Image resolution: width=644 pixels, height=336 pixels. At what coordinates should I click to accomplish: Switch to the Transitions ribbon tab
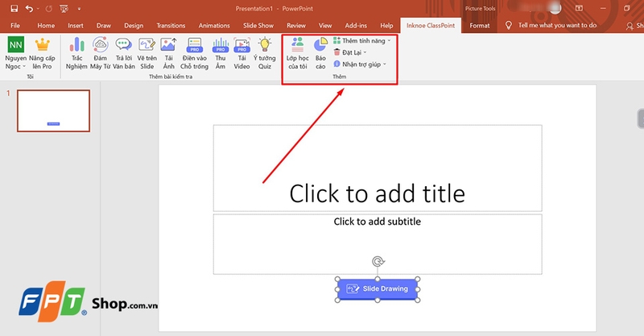[x=170, y=26]
